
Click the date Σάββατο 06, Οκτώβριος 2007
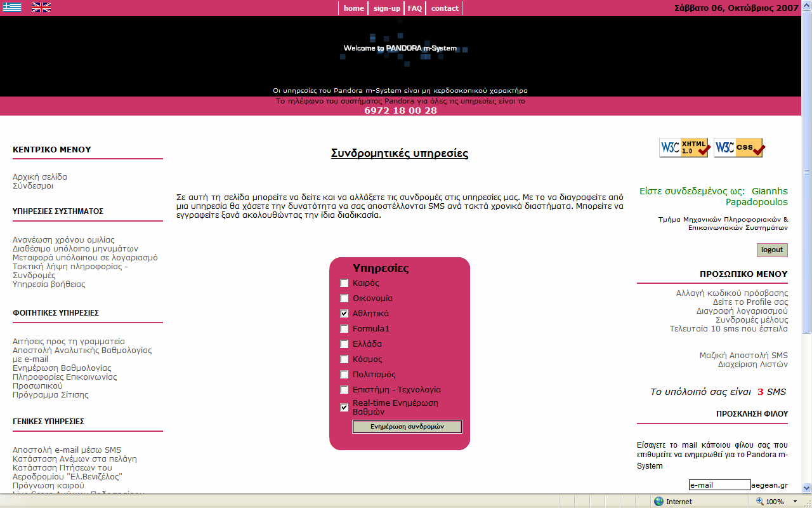736,8
